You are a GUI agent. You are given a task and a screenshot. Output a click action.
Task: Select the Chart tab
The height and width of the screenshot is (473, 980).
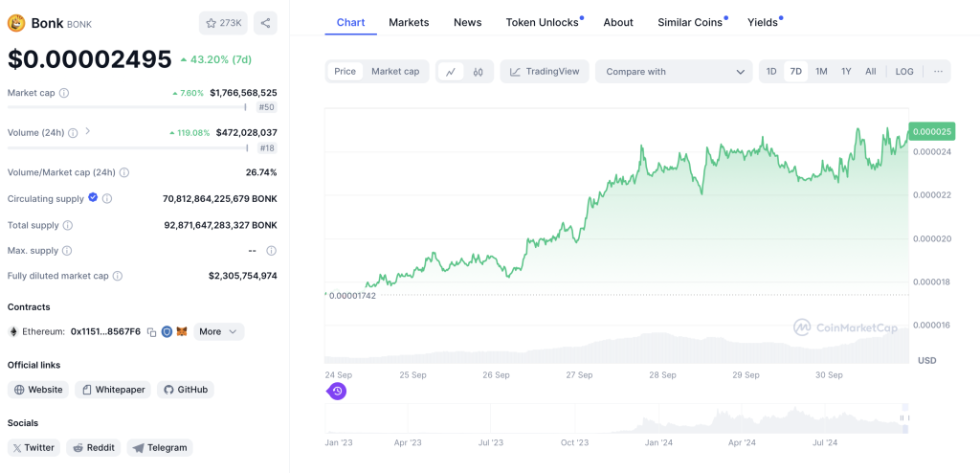point(350,23)
